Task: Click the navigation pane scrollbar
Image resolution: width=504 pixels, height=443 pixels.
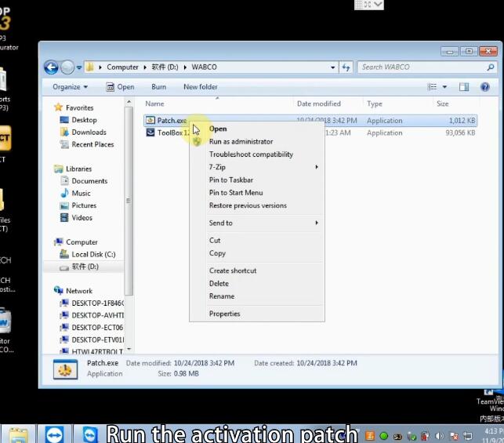Action: tap(129, 201)
